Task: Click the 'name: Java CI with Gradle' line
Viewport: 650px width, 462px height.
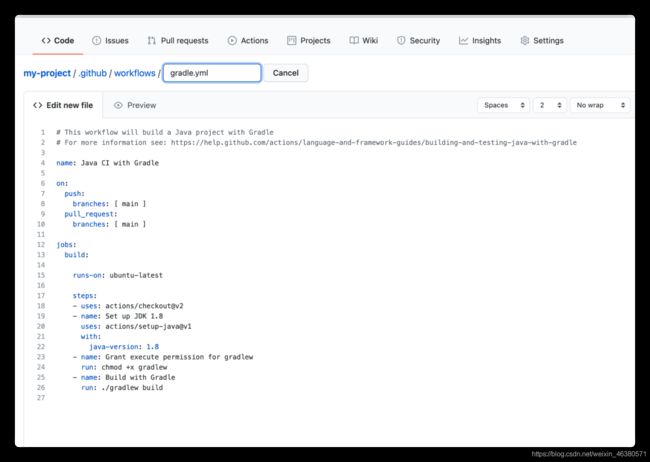Action: pyautogui.click(x=107, y=163)
